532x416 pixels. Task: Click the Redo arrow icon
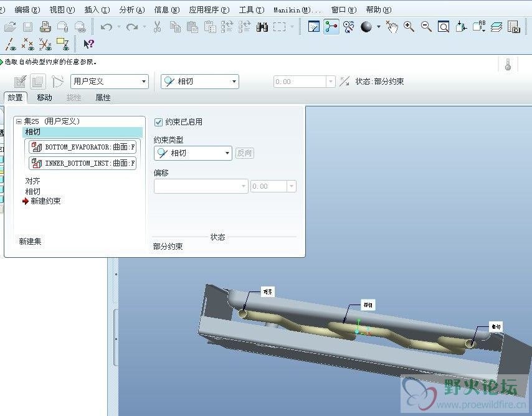[131, 27]
